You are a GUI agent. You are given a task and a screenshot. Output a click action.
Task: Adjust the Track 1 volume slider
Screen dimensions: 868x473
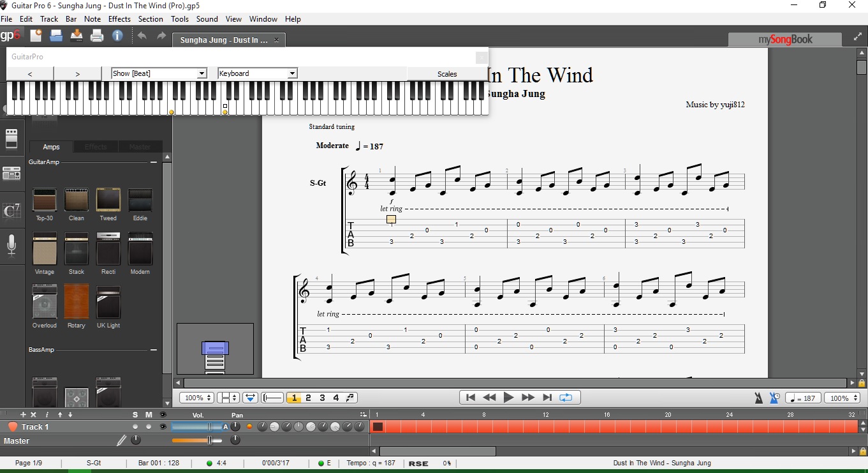coord(196,427)
